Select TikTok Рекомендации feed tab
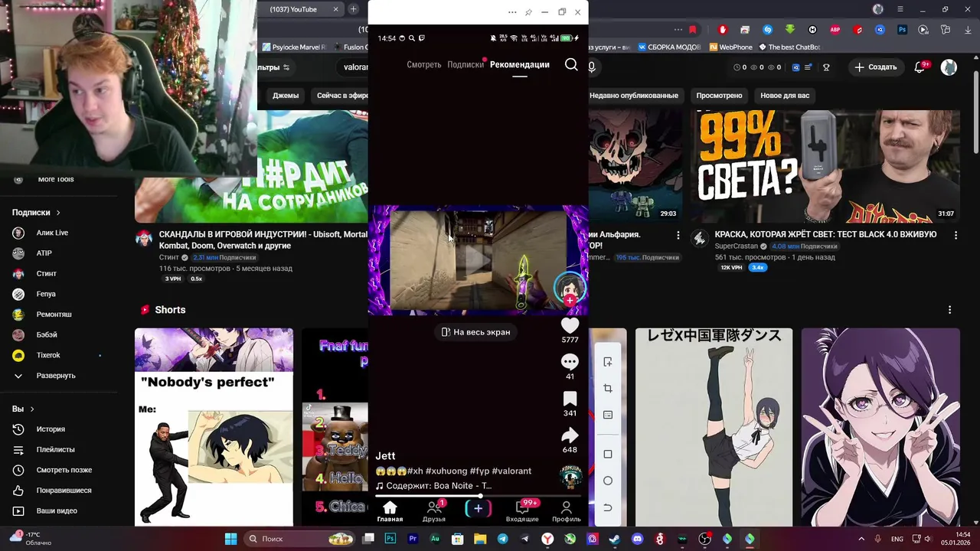Image resolution: width=980 pixels, height=551 pixels. 520,64
